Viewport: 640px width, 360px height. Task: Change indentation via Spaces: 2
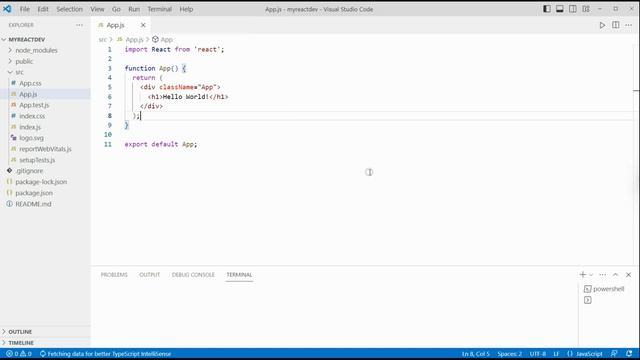[x=509, y=354]
